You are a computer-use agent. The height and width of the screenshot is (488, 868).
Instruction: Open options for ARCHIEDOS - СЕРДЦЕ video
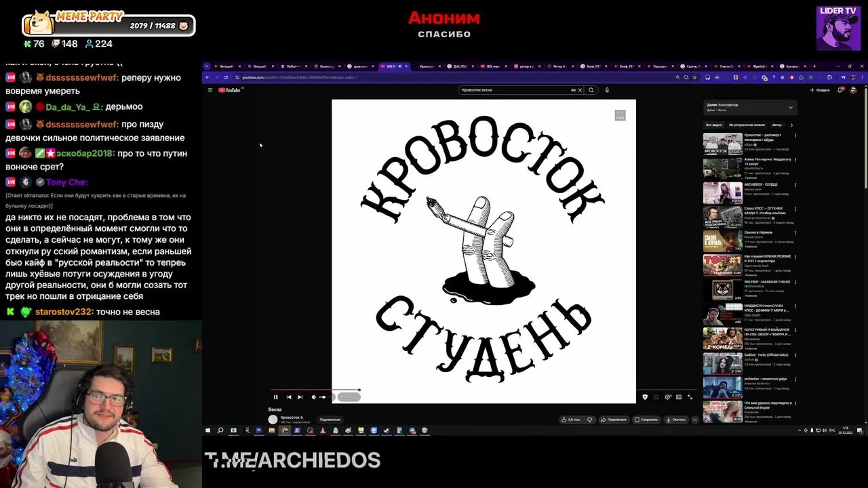point(795,184)
